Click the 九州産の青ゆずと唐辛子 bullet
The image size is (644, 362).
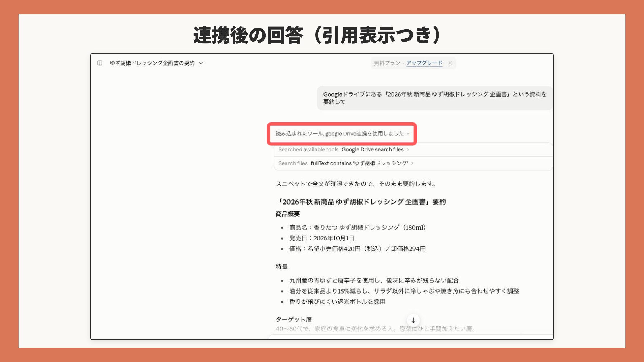coord(374,280)
